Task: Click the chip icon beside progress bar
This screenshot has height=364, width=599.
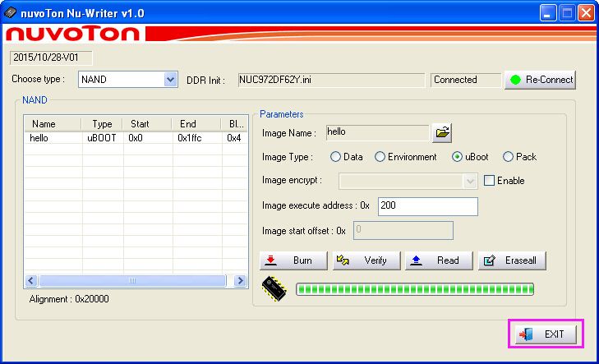Action: pyautogui.click(x=274, y=288)
